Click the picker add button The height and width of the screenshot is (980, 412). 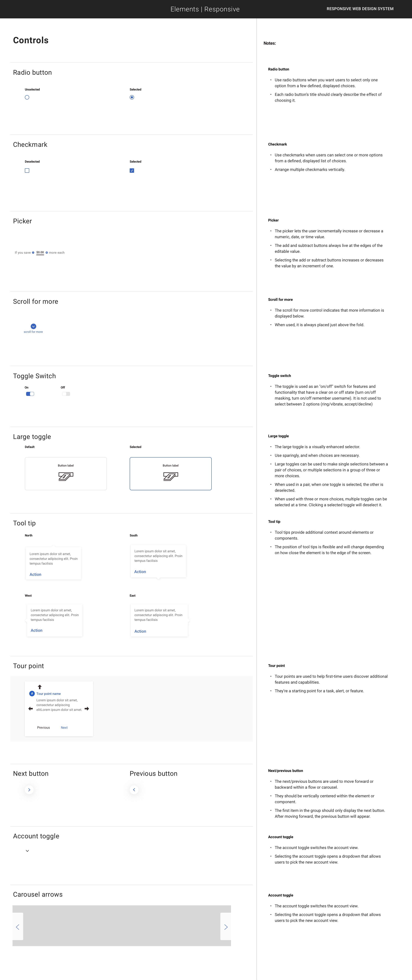click(47, 253)
